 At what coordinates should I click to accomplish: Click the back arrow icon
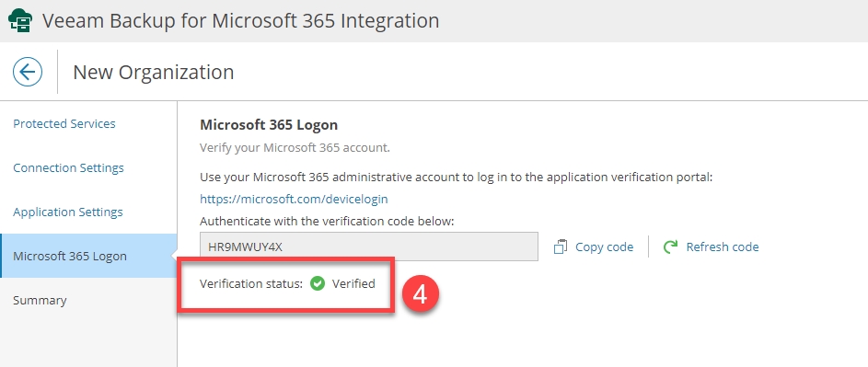click(x=27, y=72)
